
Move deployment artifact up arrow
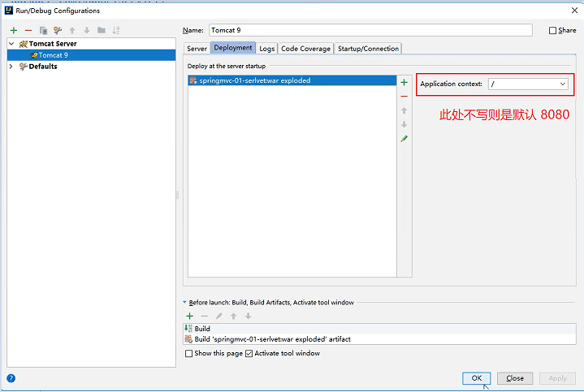tap(404, 110)
